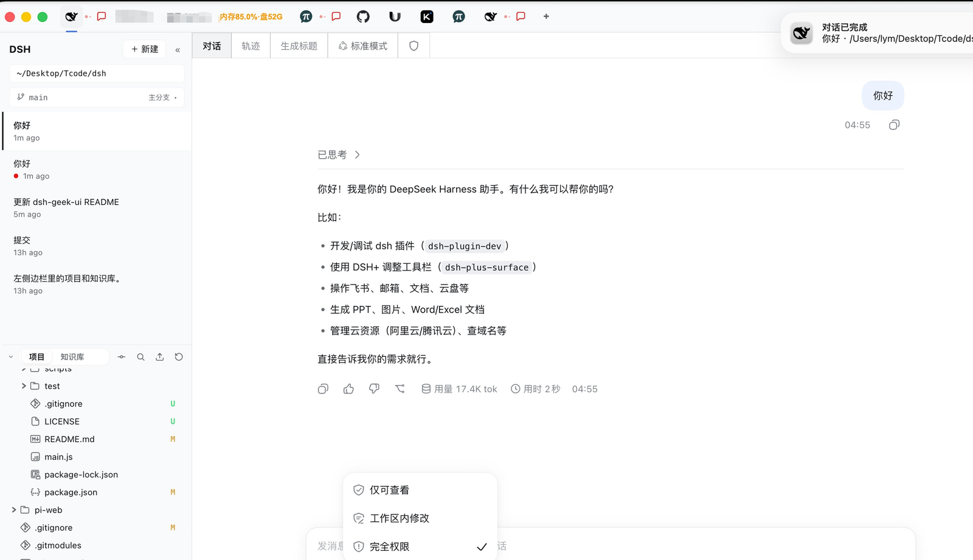Collapse the sidebar with the « button
The image size is (973, 560).
click(x=178, y=49)
